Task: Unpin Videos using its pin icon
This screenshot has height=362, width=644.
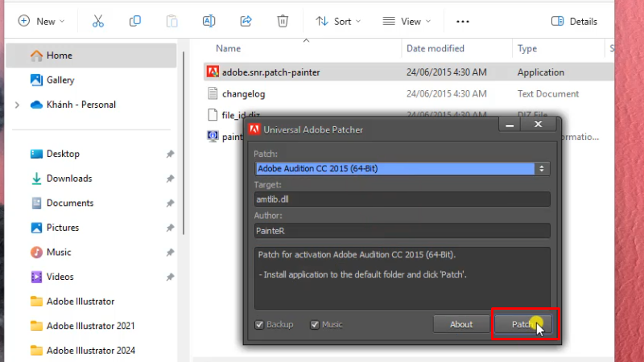Action: click(170, 277)
